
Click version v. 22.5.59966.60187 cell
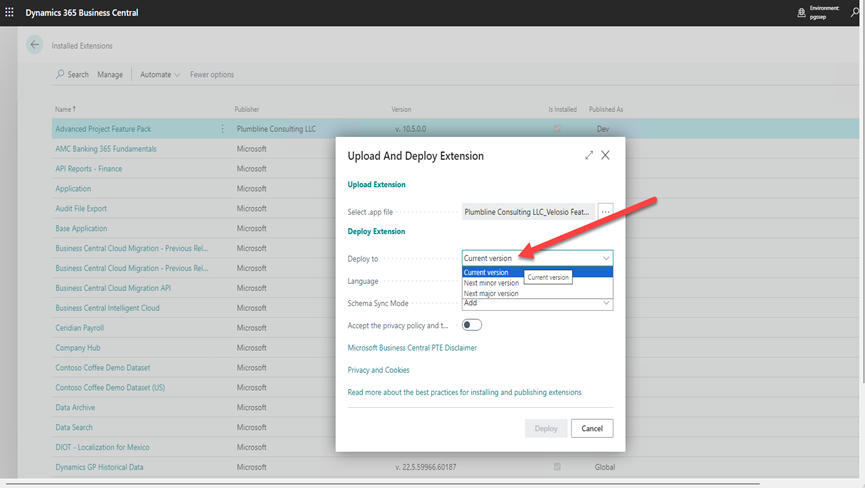pyautogui.click(x=425, y=467)
